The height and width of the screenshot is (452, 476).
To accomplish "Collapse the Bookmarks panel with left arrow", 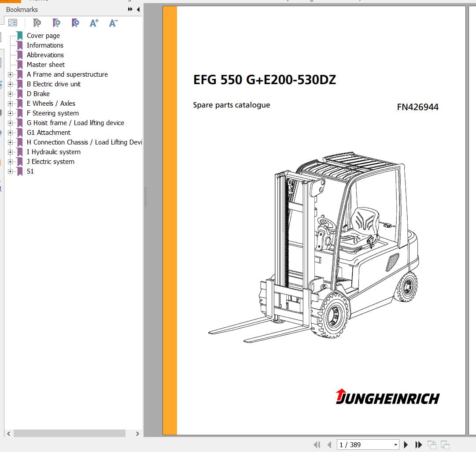I will tap(138, 9).
